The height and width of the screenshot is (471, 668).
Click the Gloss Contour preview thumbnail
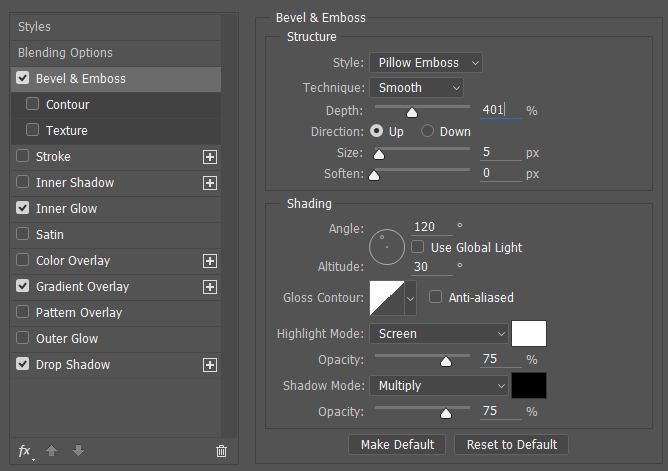pos(387,298)
